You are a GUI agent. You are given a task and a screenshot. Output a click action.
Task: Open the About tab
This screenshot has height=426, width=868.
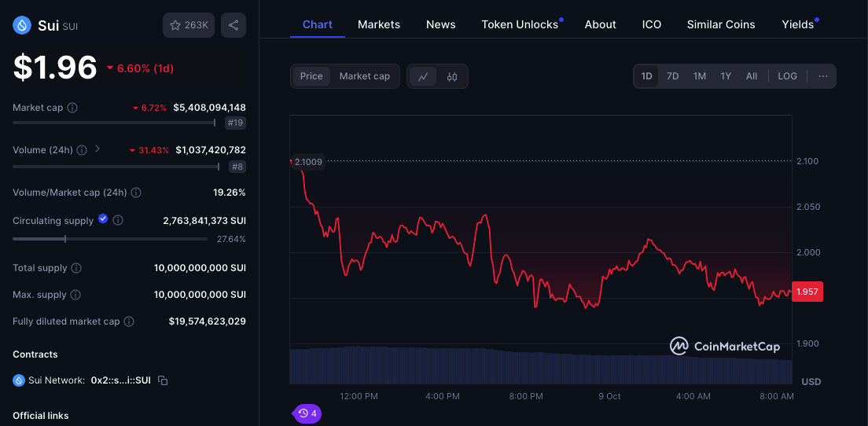tap(600, 24)
